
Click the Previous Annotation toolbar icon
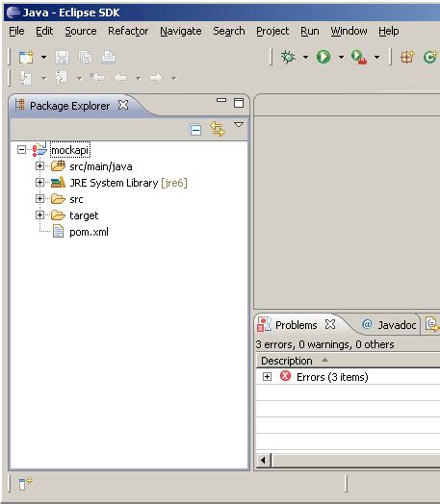[61, 78]
